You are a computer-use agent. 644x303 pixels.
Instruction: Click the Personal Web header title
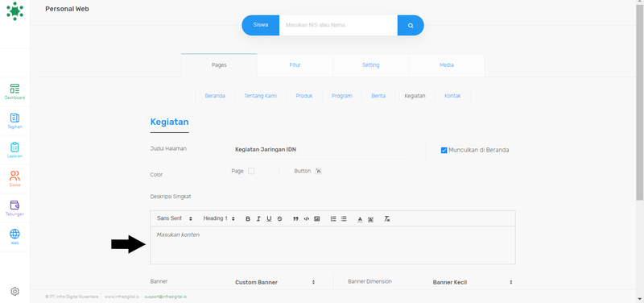coord(67,9)
